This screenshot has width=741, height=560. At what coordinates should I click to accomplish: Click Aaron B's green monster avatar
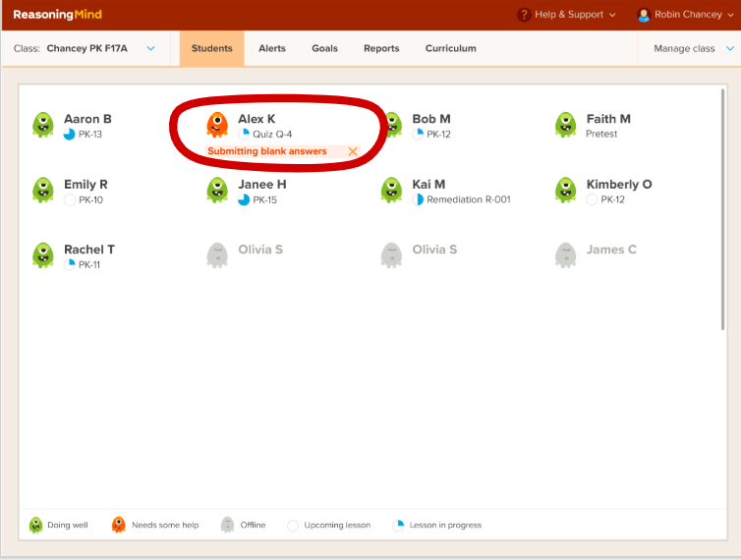[42, 125]
